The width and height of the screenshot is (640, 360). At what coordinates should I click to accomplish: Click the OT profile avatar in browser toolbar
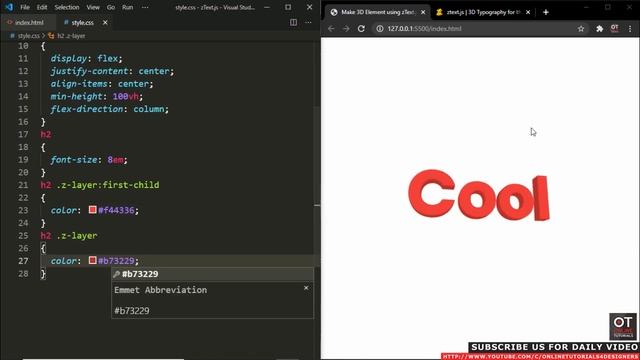coord(614,28)
